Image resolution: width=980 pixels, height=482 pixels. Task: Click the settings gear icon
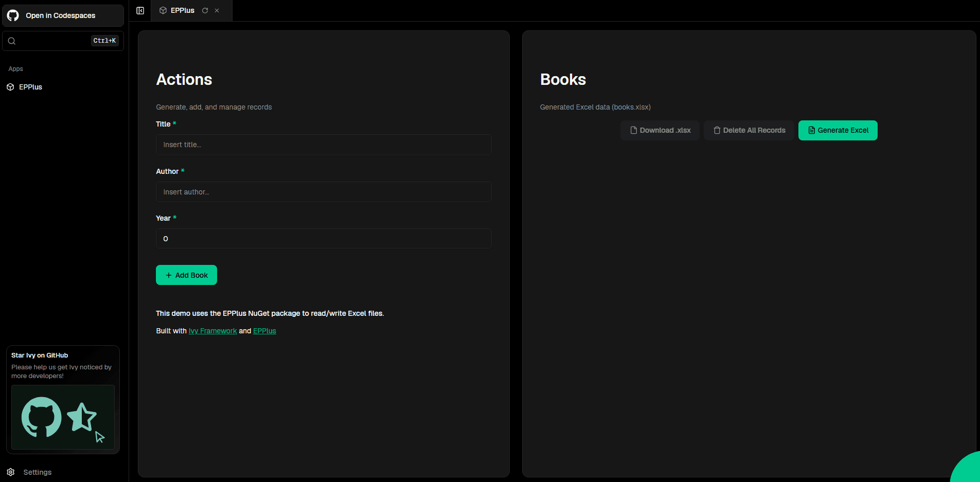(11, 472)
